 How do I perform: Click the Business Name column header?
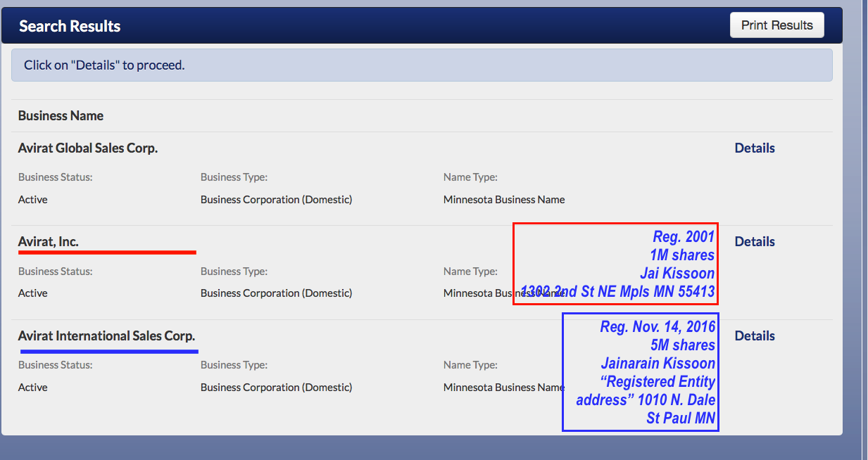pos(61,116)
